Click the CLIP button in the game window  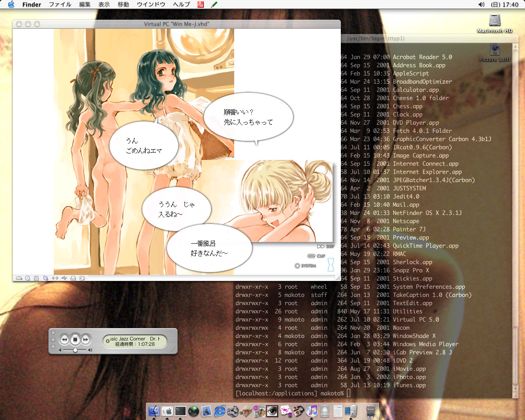coord(316,256)
